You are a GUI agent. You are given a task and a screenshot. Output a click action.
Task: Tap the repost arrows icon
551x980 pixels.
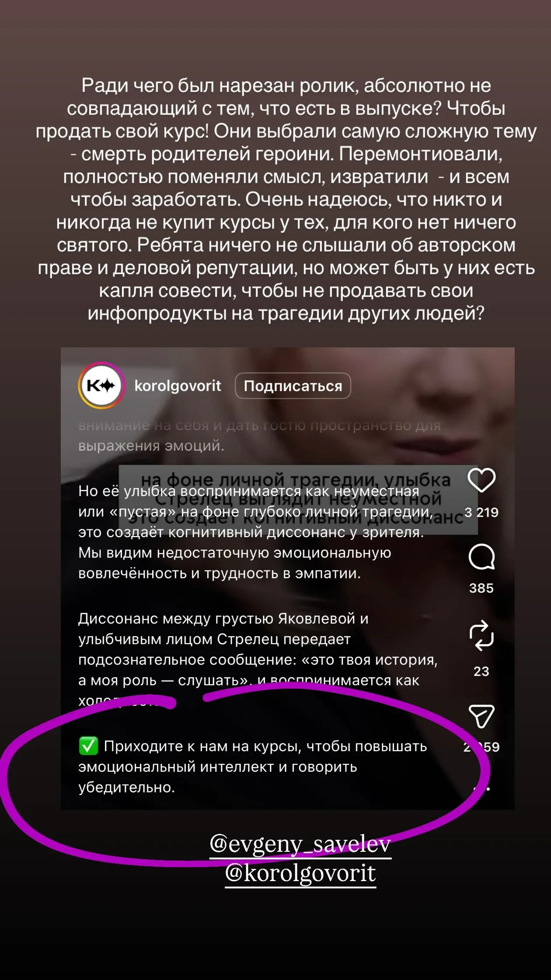point(481,636)
